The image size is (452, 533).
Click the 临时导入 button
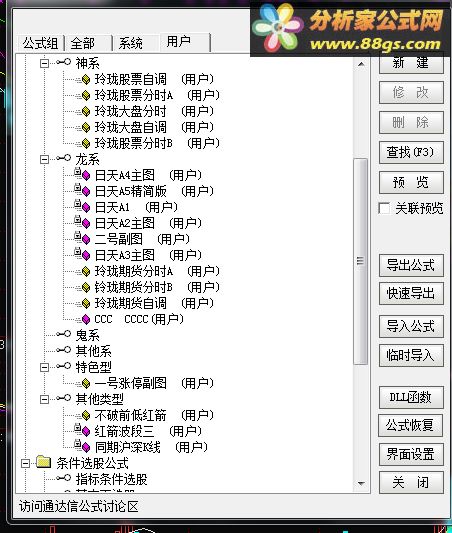point(411,356)
